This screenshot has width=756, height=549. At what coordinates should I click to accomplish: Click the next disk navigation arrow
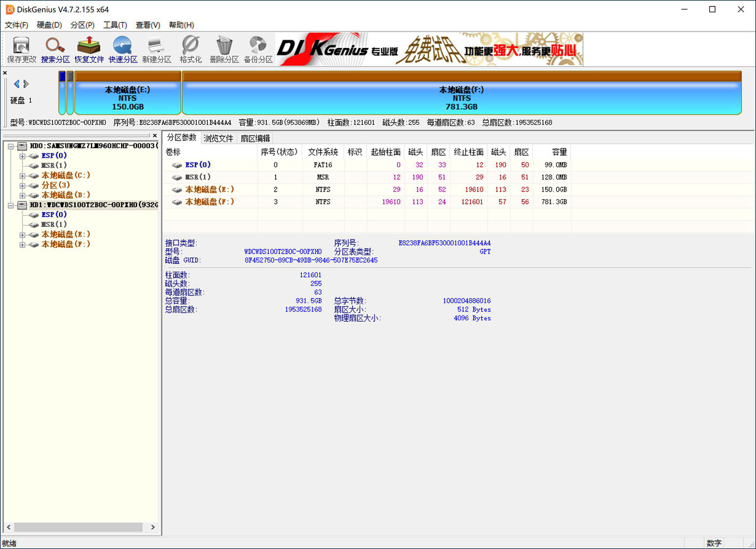tap(24, 84)
